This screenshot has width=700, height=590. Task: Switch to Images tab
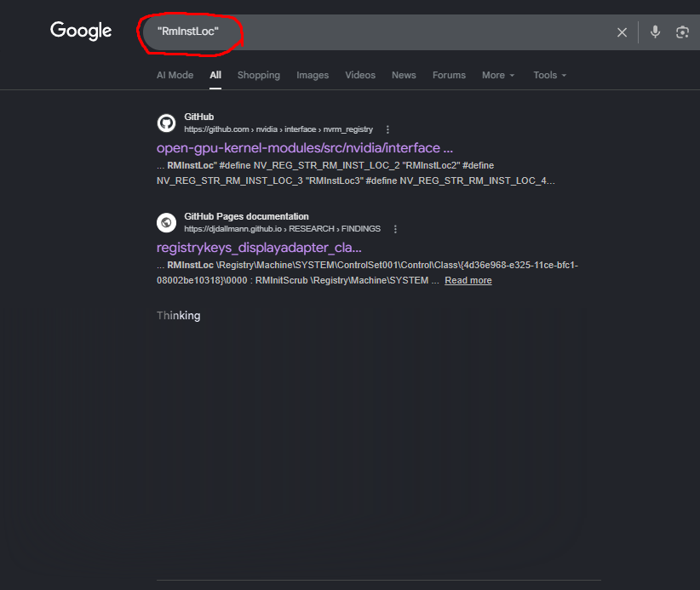click(x=313, y=75)
